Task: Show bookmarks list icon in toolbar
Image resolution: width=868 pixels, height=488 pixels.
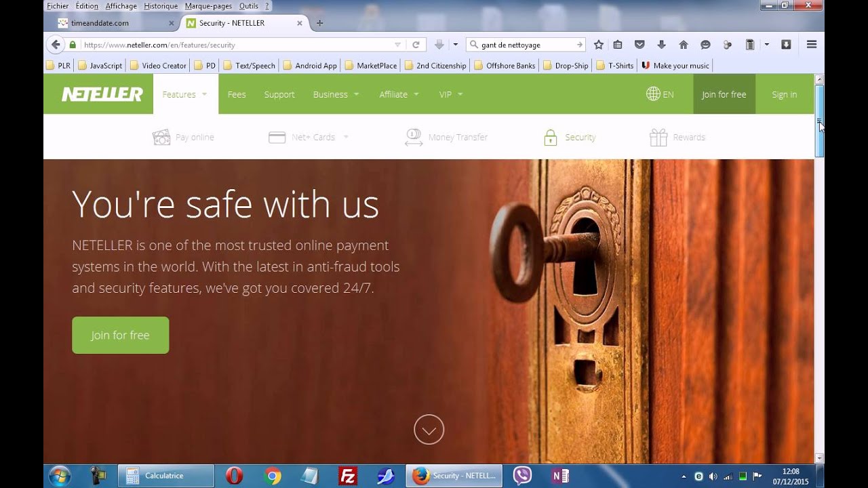Action: coord(618,45)
